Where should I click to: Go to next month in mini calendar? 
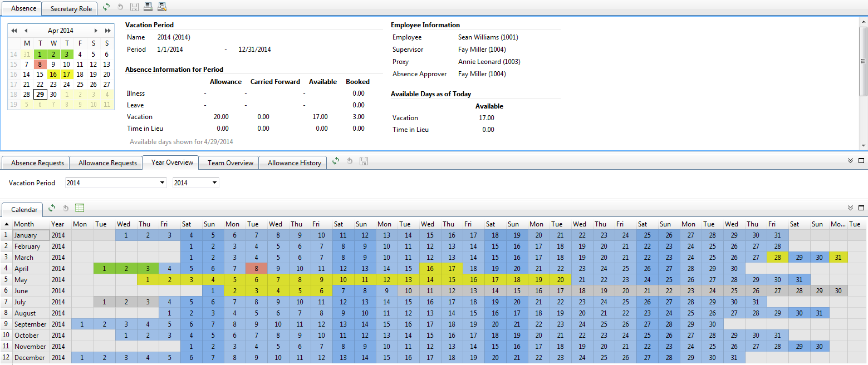click(96, 31)
